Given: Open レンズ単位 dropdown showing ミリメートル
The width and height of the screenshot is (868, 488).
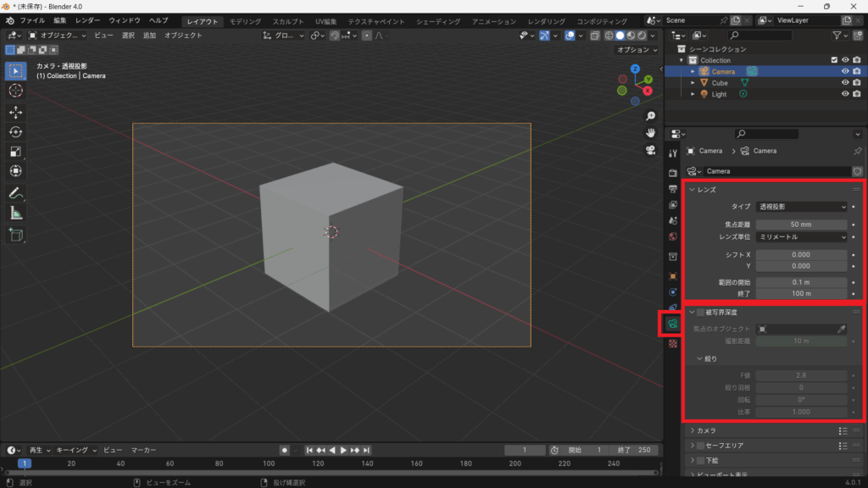Looking at the screenshot, I should pyautogui.click(x=801, y=237).
